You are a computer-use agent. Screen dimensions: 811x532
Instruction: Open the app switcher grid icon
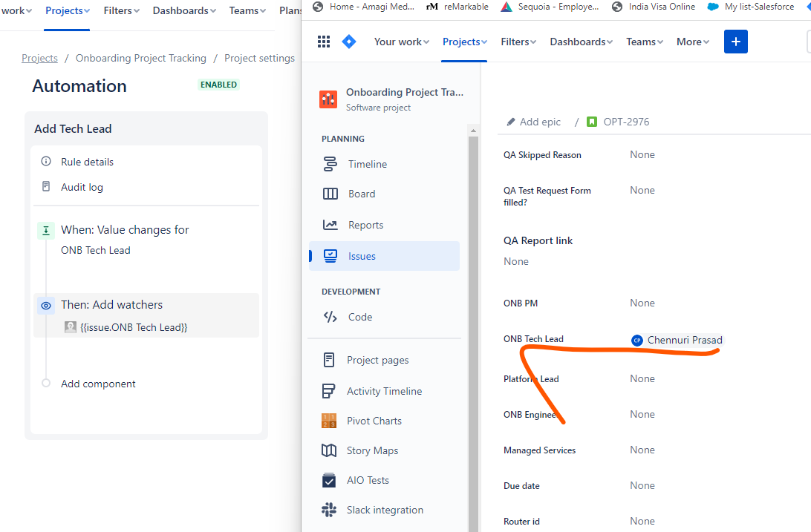[x=324, y=42]
